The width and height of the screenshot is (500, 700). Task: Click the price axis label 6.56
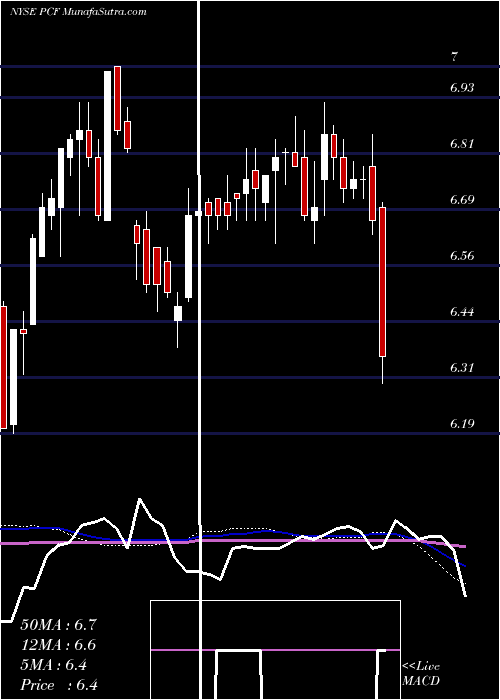pyautogui.click(x=462, y=256)
